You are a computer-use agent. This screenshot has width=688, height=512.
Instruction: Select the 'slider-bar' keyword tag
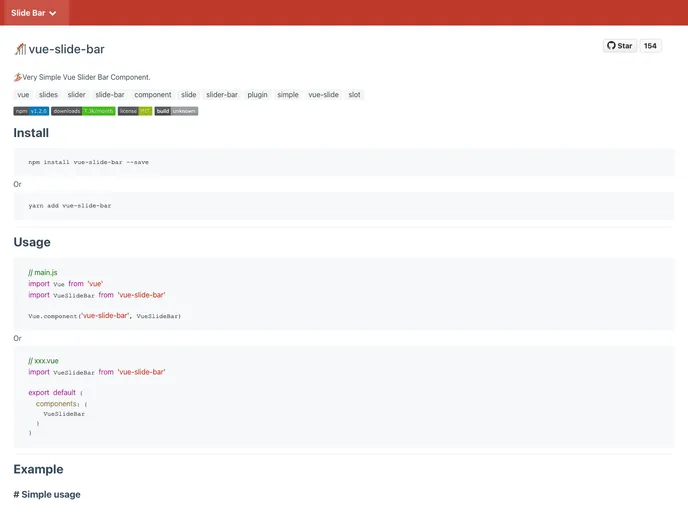pos(222,95)
